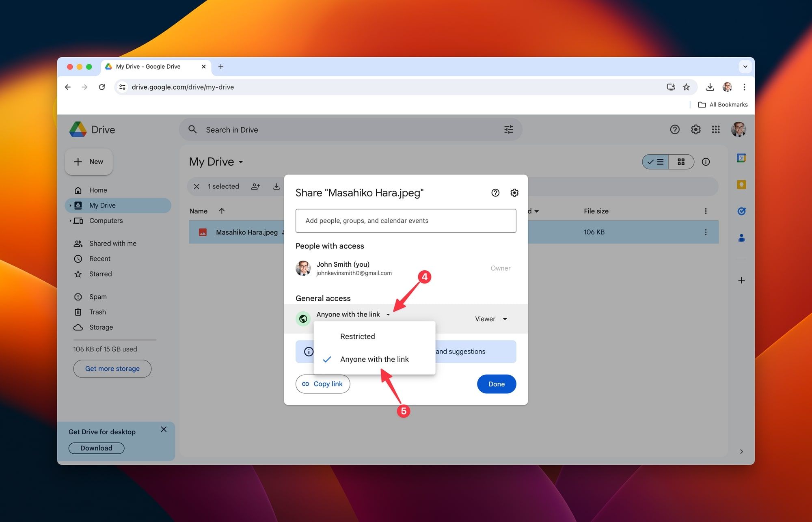Viewport: 812px width, 522px height.
Task: Open Share dialog settings gear
Action: (x=514, y=193)
